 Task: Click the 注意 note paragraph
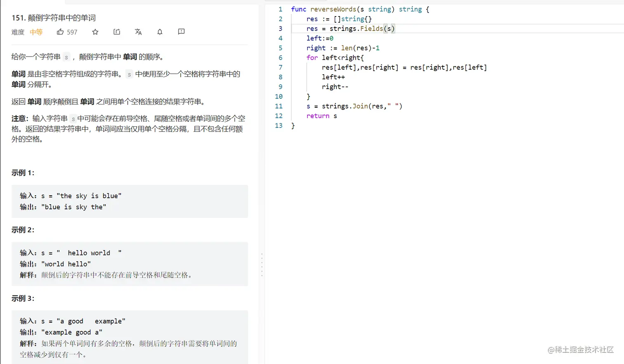[x=129, y=129]
